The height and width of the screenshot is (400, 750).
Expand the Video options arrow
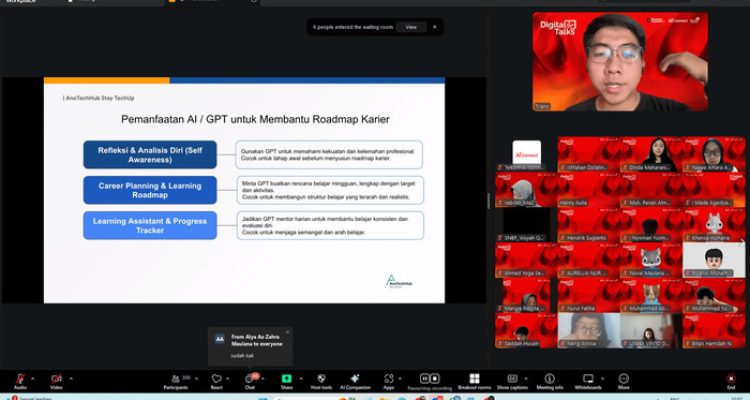pos(71,378)
